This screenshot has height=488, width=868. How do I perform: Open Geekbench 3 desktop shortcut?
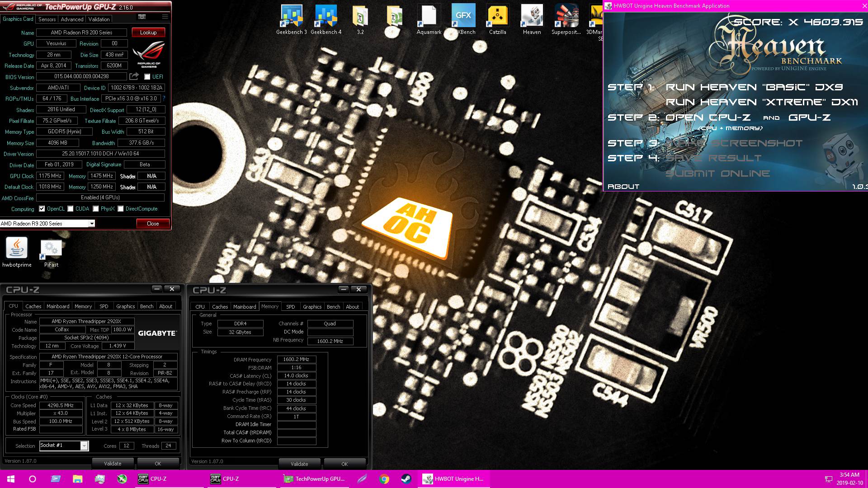point(292,20)
